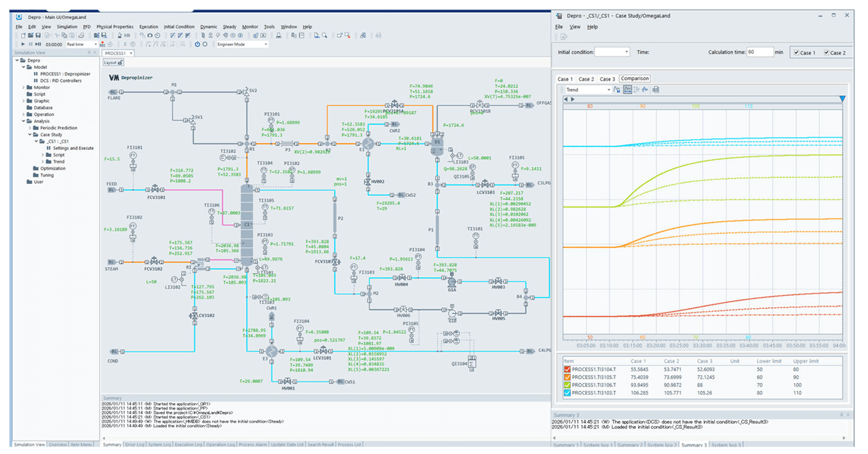Screen dimensions: 868x454
Task: Switch to the Comparison tab
Action: (x=635, y=79)
